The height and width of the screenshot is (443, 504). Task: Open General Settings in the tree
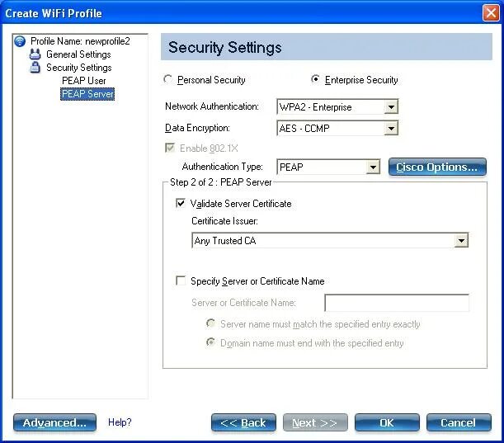pos(78,54)
